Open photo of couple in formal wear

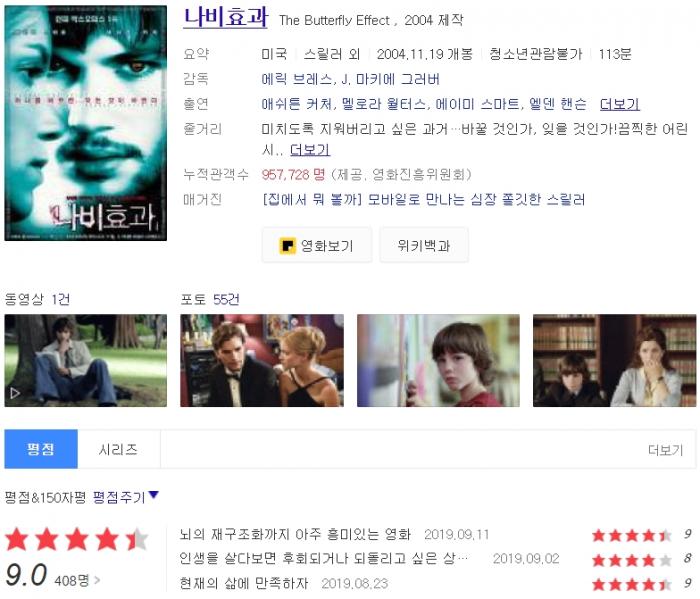262,360
